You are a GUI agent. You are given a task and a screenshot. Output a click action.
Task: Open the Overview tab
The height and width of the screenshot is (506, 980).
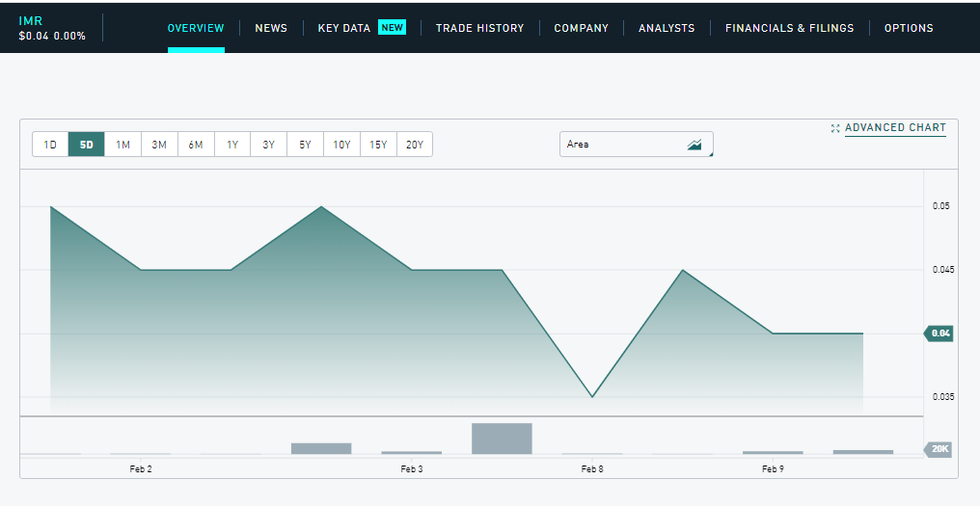pos(196,28)
